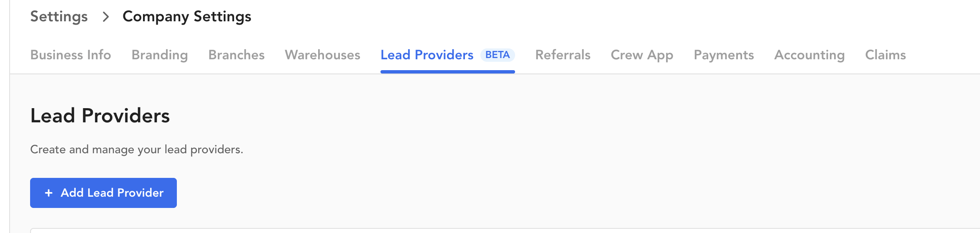Open the Business Info tab
980x233 pixels.
point(71,55)
